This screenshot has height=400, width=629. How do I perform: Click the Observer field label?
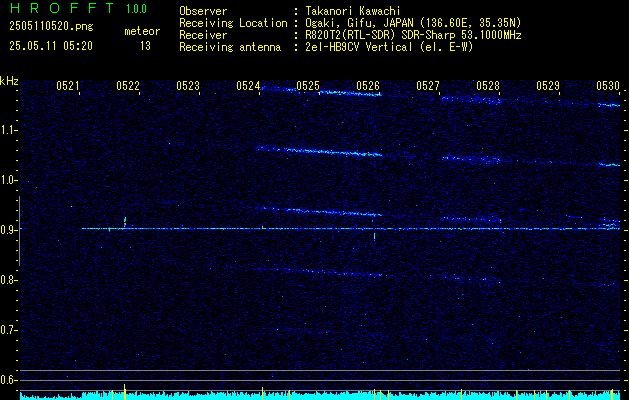coord(203,11)
